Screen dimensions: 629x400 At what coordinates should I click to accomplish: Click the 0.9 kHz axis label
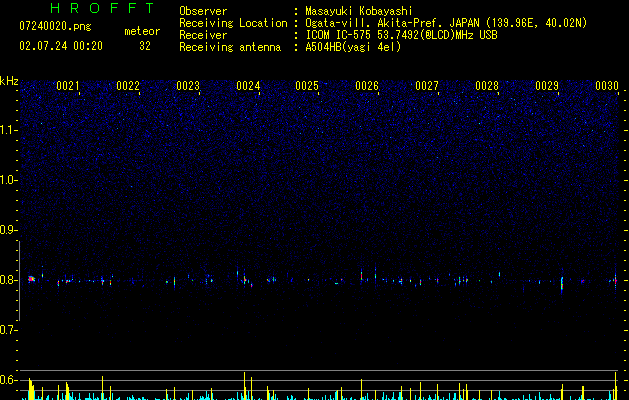8,230
